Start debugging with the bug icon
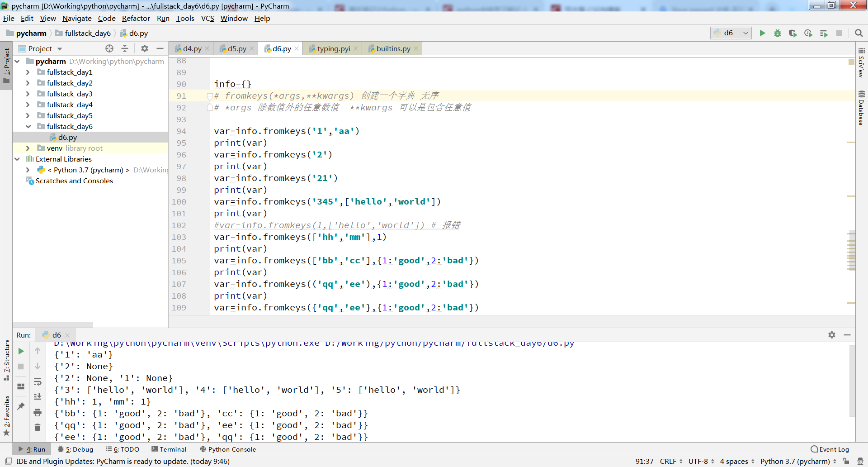The height and width of the screenshot is (467, 868). click(778, 33)
